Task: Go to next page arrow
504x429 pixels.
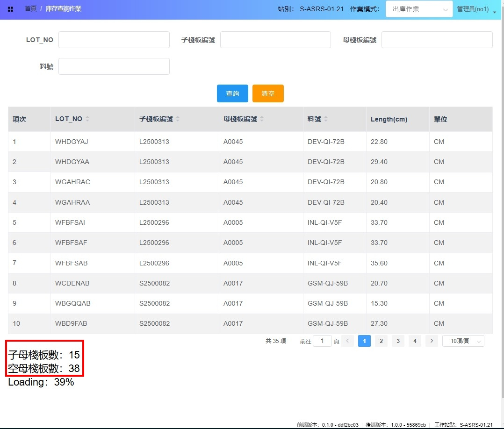Action: tap(432, 341)
